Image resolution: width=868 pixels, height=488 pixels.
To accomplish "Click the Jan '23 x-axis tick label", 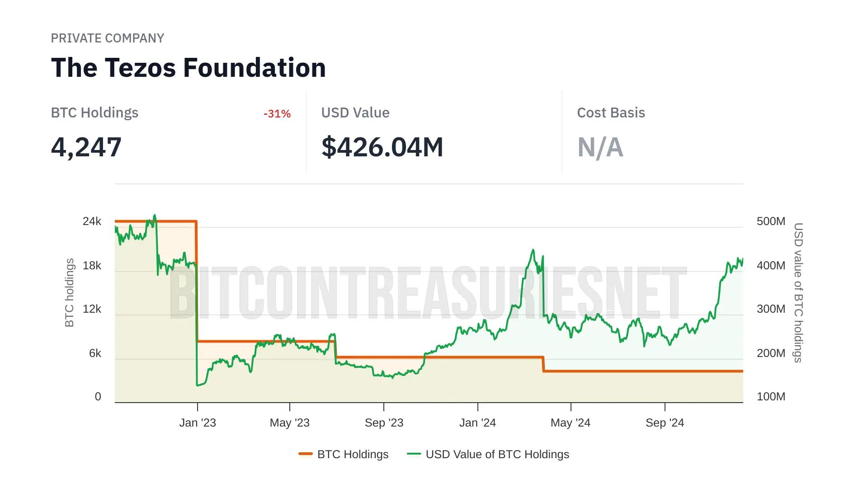I will click(198, 423).
